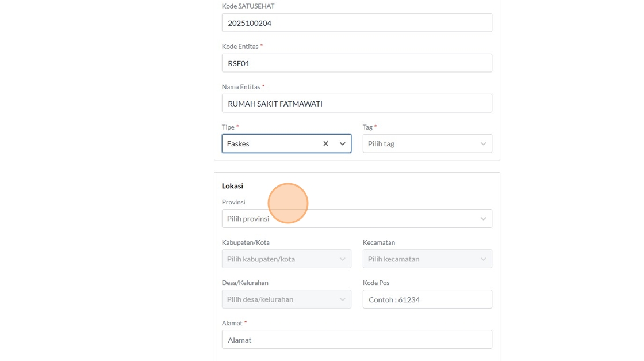Click the Tipe dropdown chevron arrow

click(x=343, y=143)
